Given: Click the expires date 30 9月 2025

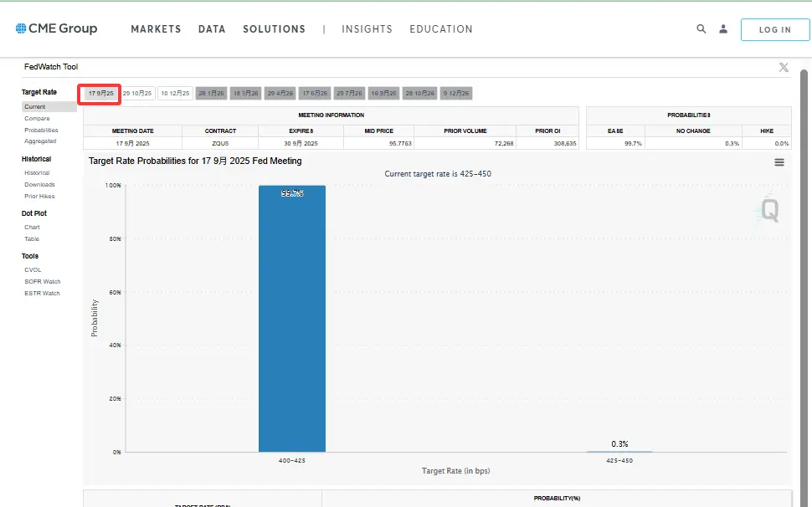Looking at the screenshot, I should click(x=301, y=143).
